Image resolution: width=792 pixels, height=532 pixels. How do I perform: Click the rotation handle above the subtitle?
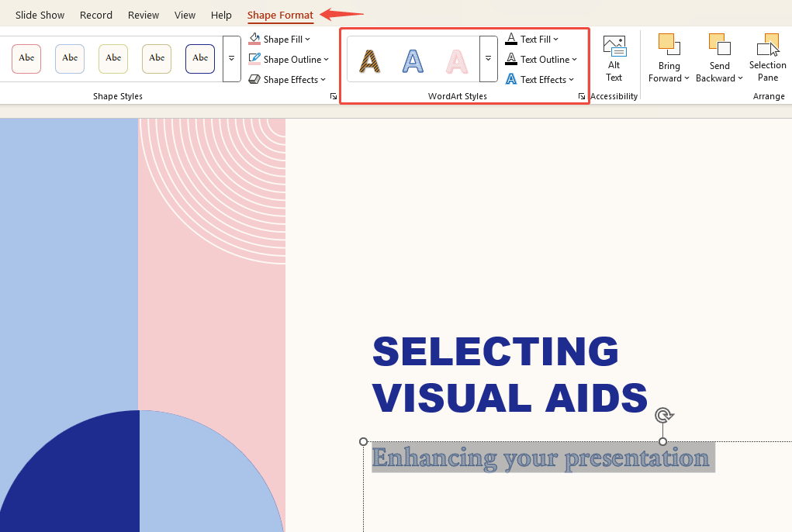point(663,416)
